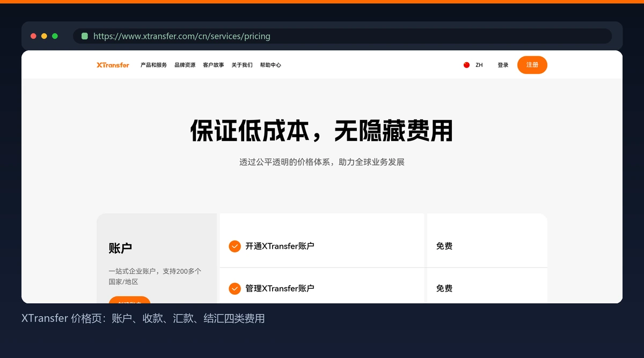Go to 帮助中心
The height and width of the screenshot is (358, 644).
point(270,65)
